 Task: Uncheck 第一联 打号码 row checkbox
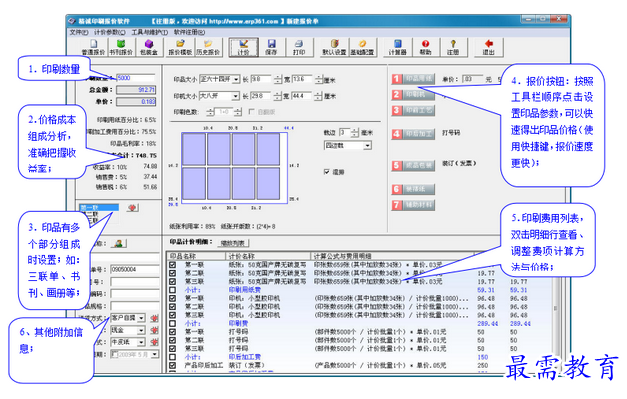pyautogui.click(x=172, y=332)
